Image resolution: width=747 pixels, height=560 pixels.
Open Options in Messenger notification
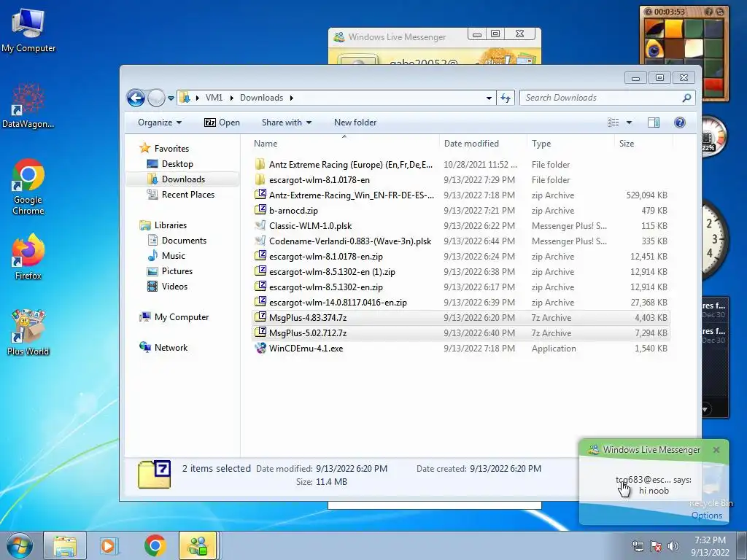coord(706,516)
